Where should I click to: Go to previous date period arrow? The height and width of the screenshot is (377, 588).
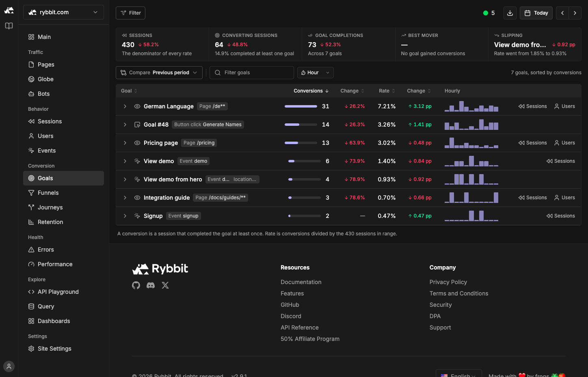562,13
